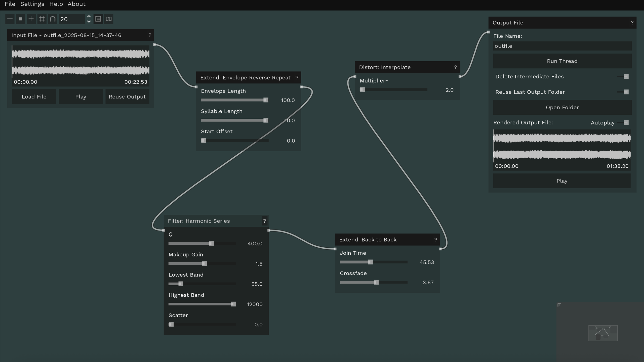
Task: Toggle Autoplay for the rendered output file
Action: coord(626,123)
